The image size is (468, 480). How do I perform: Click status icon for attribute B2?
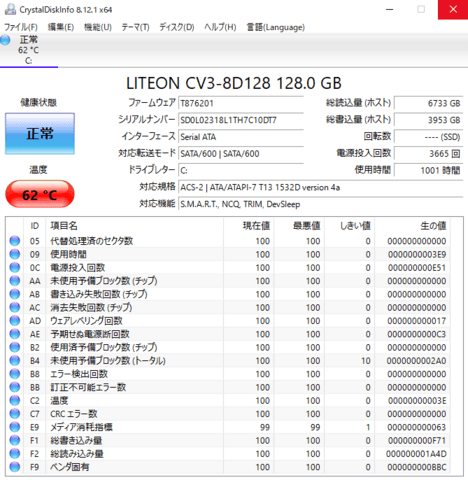click(x=15, y=347)
